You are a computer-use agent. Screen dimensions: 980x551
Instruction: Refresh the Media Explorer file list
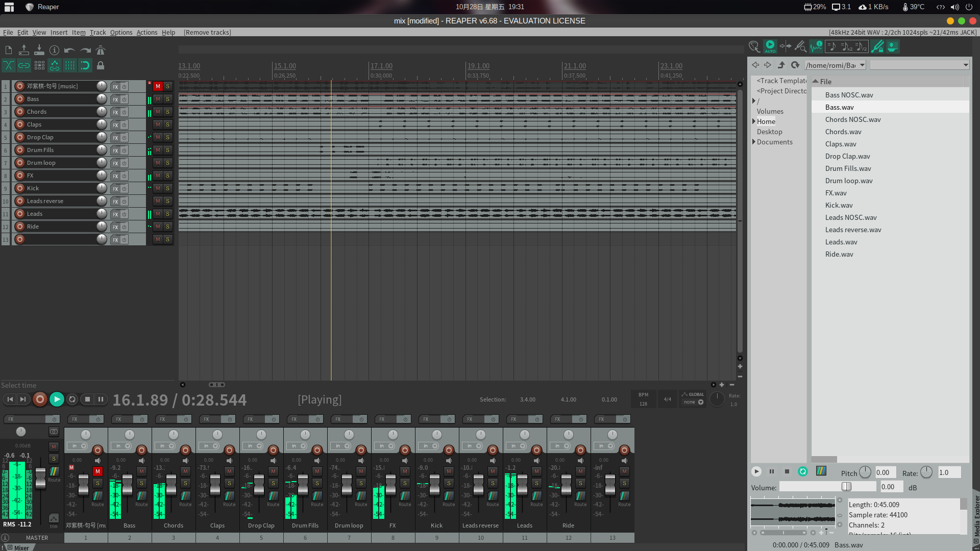795,65
